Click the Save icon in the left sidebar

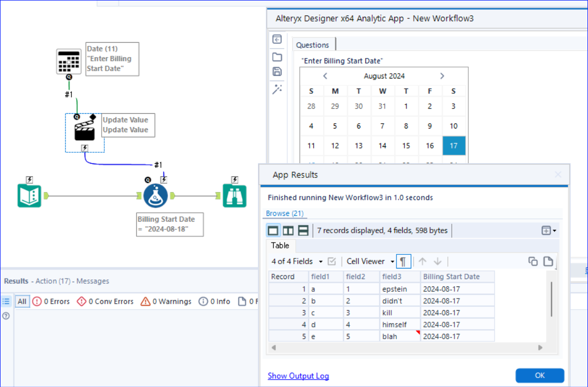pos(277,72)
